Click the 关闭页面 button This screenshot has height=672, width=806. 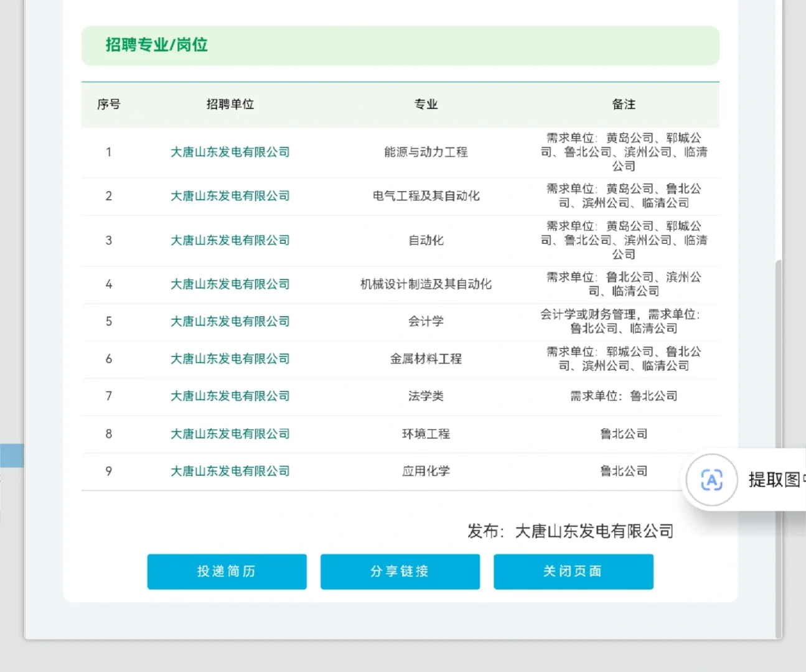coord(573,571)
